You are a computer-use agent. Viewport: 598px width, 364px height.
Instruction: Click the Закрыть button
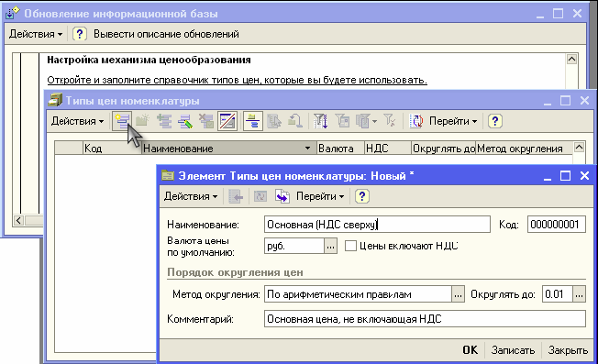point(568,350)
